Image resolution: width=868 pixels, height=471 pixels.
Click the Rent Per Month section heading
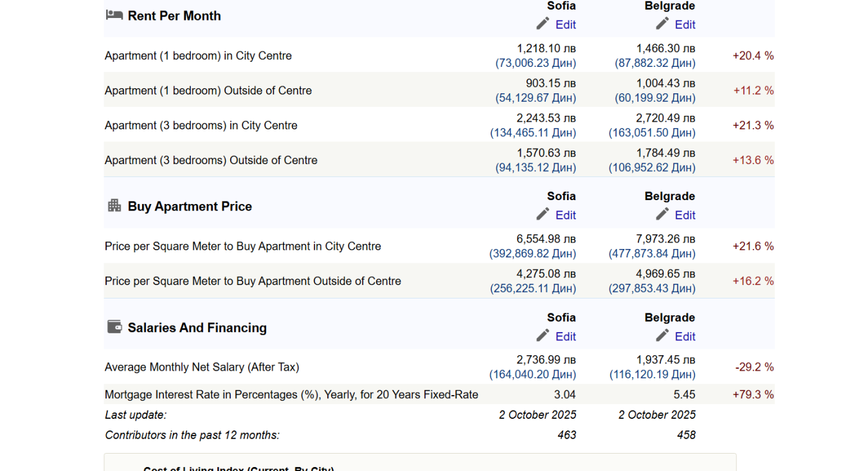[x=174, y=16]
